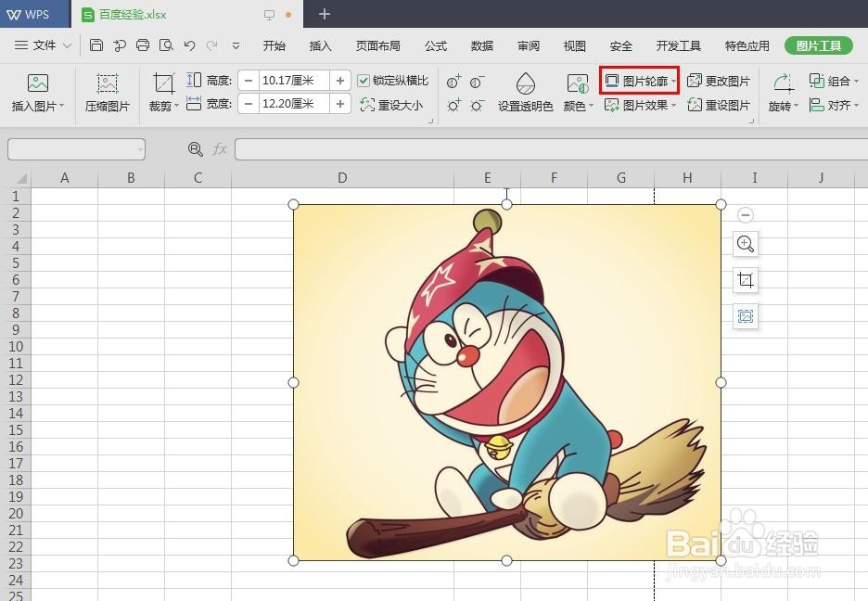Click the height decrease minus button
868x601 pixels.
pyautogui.click(x=249, y=81)
